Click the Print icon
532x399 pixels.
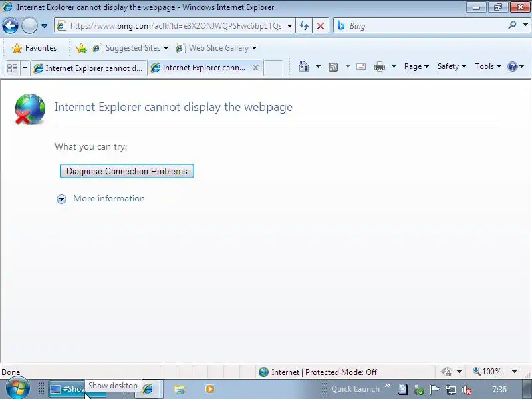379,67
